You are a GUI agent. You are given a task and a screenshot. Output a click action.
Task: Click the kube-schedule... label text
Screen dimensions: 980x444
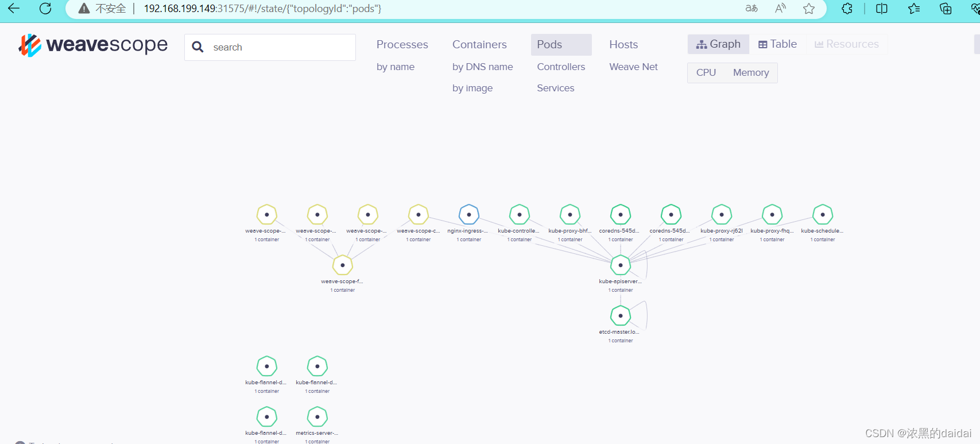(x=822, y=231)
